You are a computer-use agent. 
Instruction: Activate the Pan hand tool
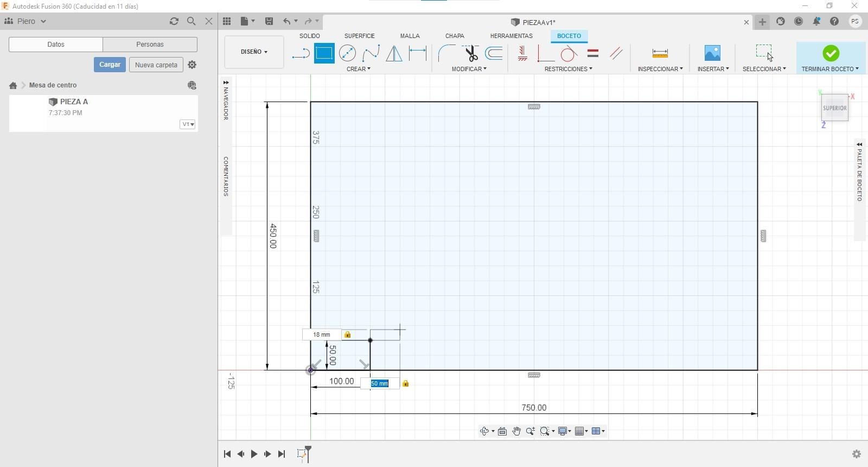(516, 431)
